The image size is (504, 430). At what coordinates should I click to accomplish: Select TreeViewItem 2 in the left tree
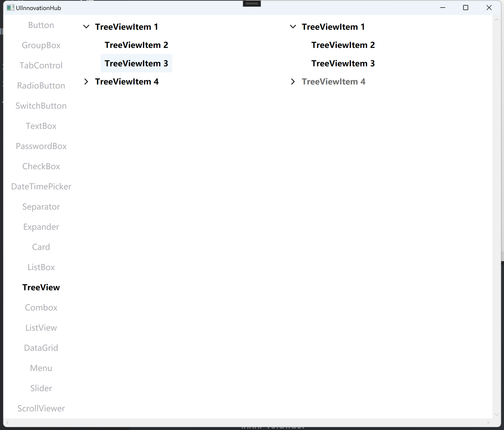136,45
